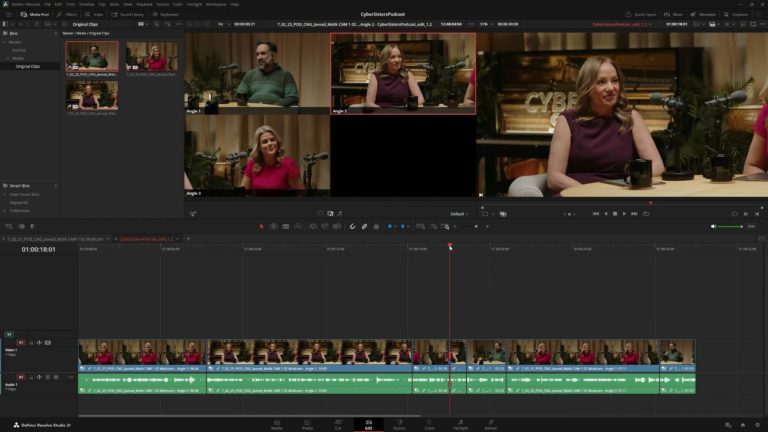Screen dimensions: 768x432
Task: Click the Full Extent Zoom icon
Action: 421,226
